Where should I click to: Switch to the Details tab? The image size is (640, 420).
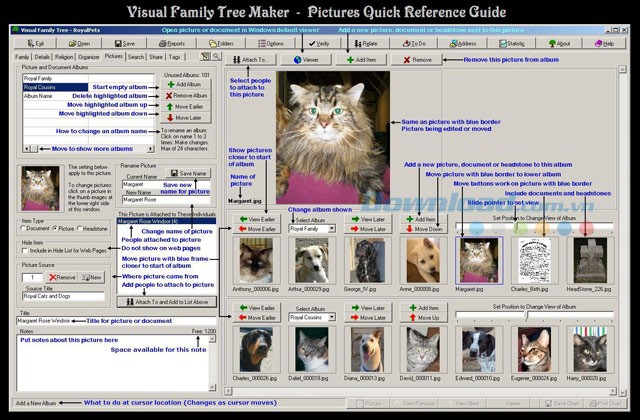point(42,57)
